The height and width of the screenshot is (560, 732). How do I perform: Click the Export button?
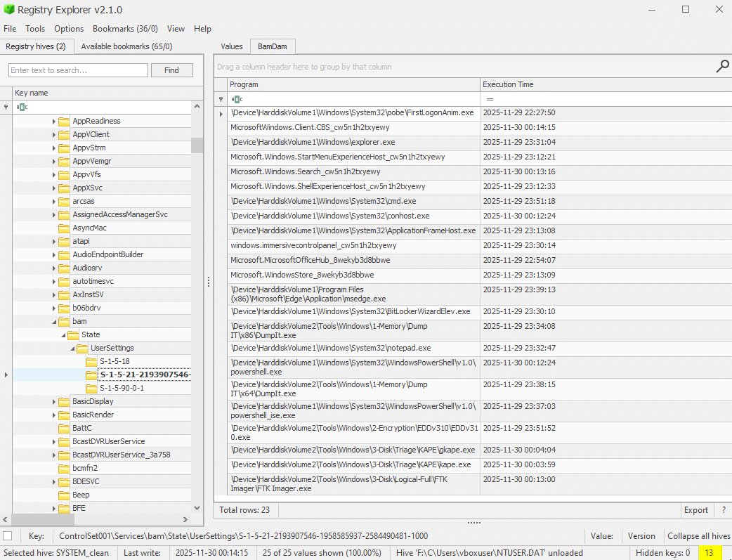pos(695,509)
